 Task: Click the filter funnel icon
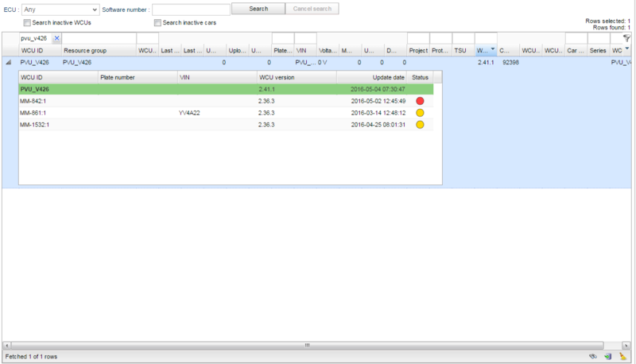pyautogui.click(x=626, y=37)
